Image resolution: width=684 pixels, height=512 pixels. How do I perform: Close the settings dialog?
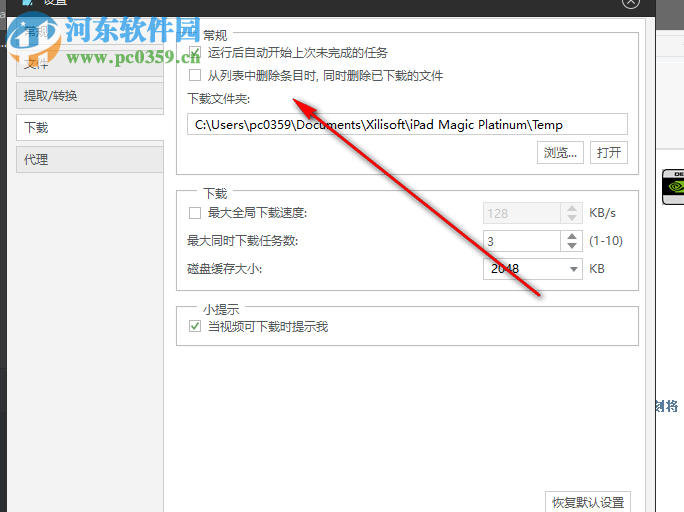pyautogui.click(x=630, y=2)
